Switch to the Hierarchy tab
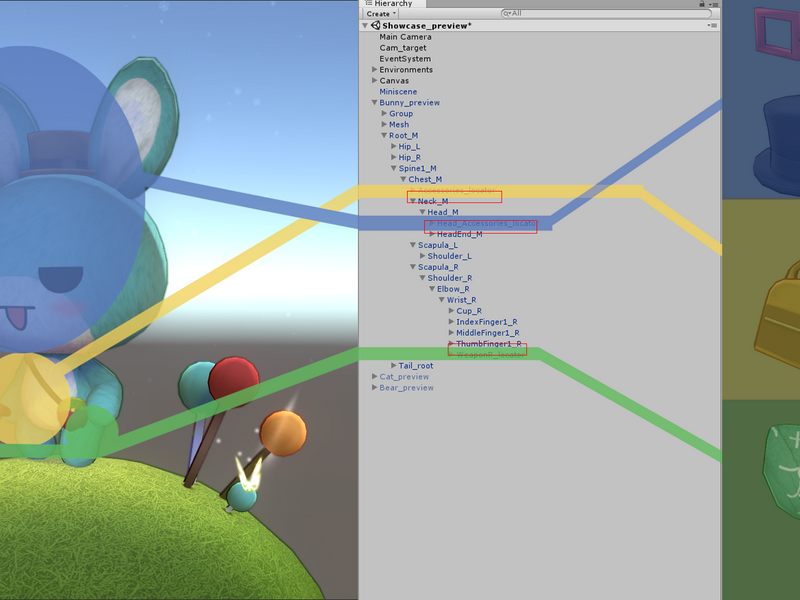 (393, 4)
